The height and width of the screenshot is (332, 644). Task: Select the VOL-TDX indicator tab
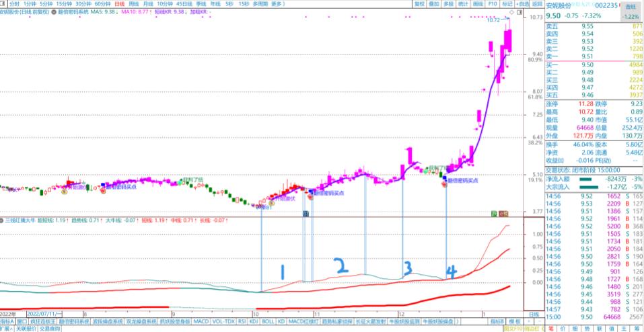coord(224,321)
